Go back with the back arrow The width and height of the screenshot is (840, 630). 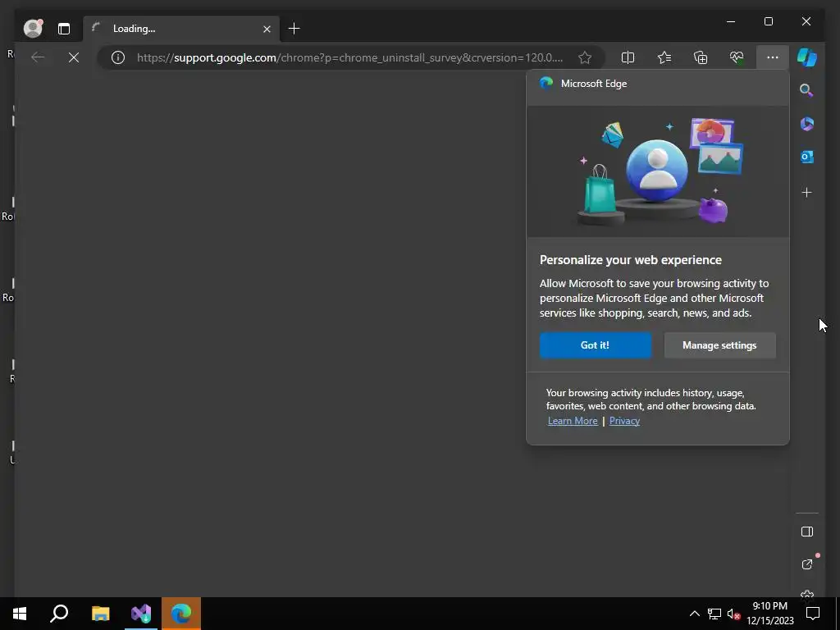click(38, 57)
